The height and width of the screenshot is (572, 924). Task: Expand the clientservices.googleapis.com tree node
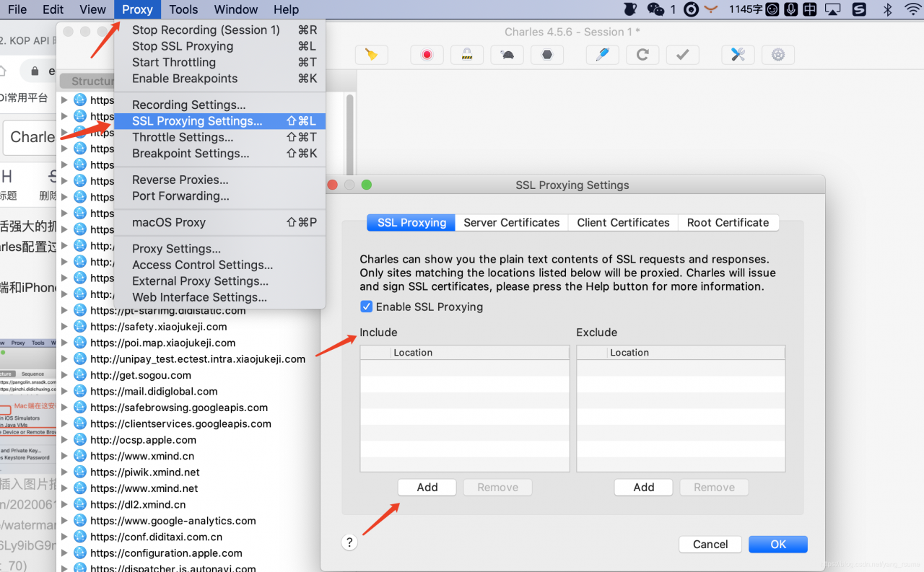(x=64, y=423)
